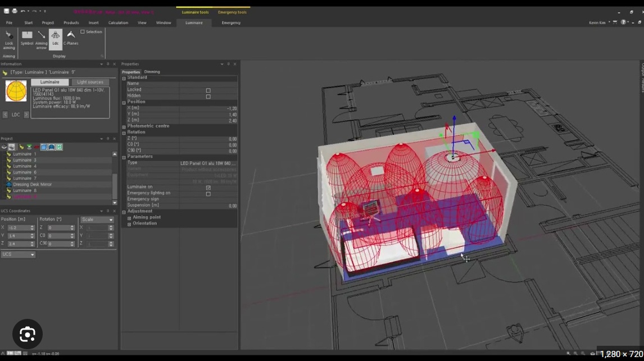
Task: Open the View ribbon tab
Action: pyautogui.click(x=142, y=22)
